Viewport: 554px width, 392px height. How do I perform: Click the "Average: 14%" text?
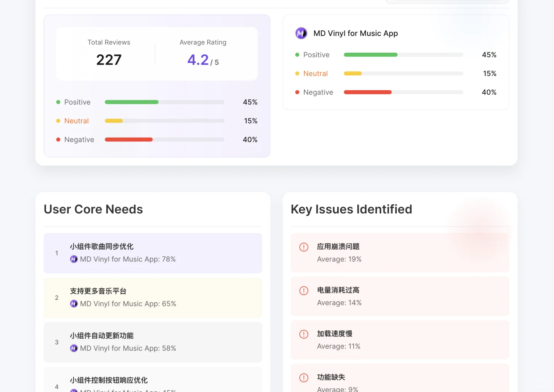tap(339, 303)
